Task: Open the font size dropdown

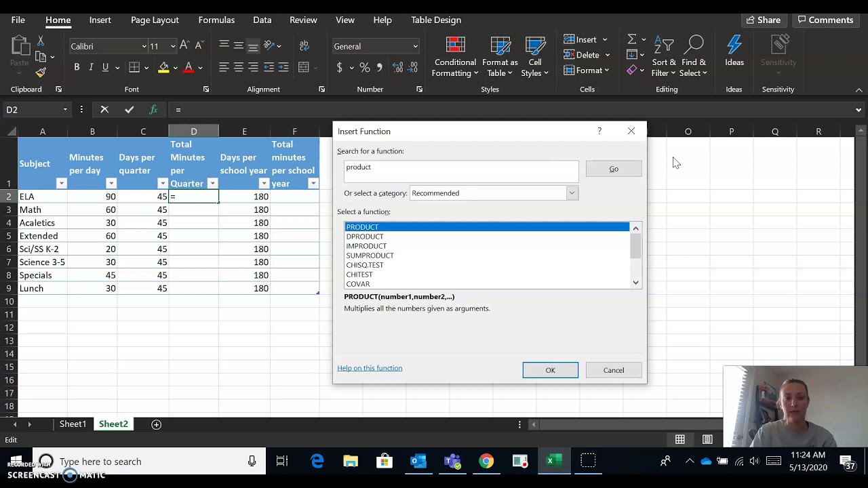Action: click(x=173, y=46)
